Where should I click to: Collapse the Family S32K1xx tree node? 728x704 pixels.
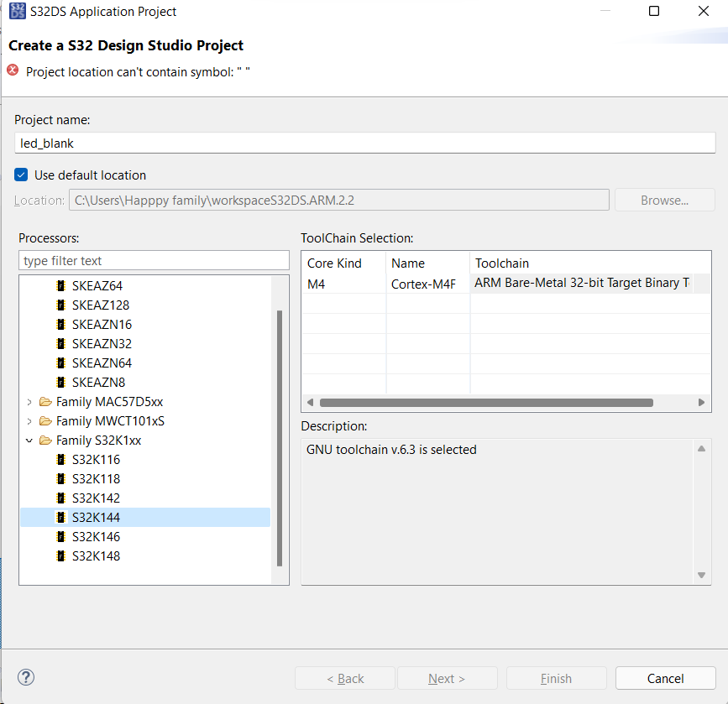click(x=29, y=441)
